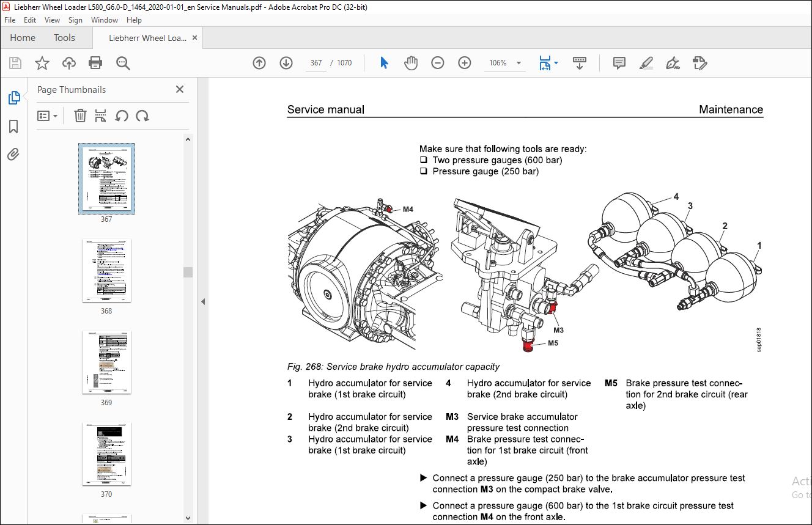
Task: Activate the hand pan tool
Action: 411,63
